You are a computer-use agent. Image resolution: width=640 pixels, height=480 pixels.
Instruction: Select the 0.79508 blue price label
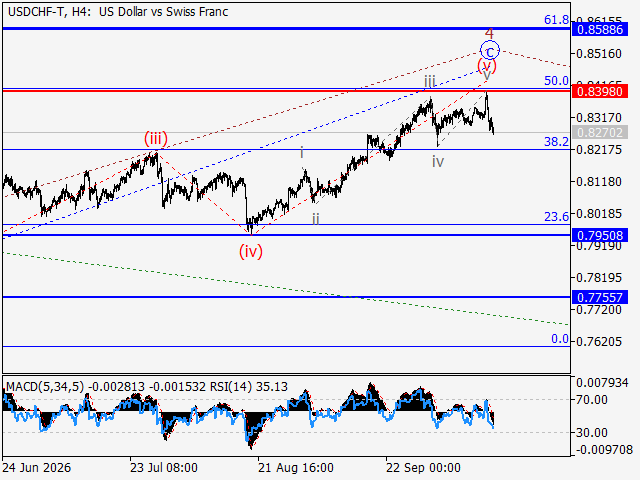(x=600, y=235)
